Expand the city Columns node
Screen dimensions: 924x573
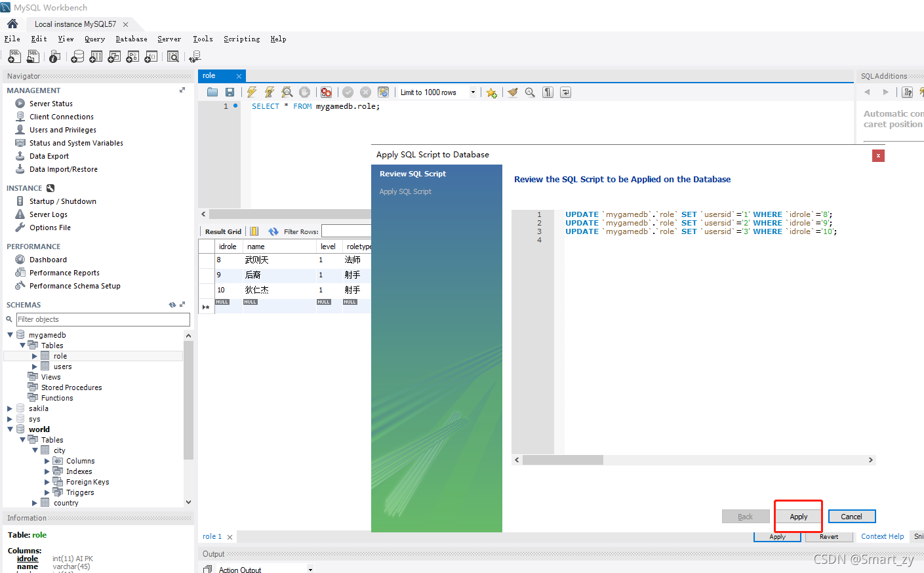click(47, 461)
